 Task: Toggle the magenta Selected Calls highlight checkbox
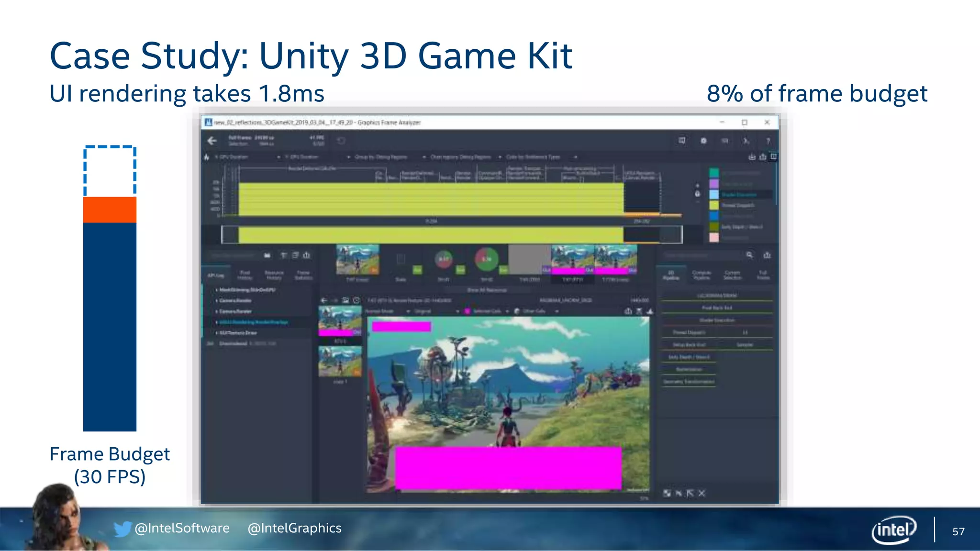coord(468,311)
